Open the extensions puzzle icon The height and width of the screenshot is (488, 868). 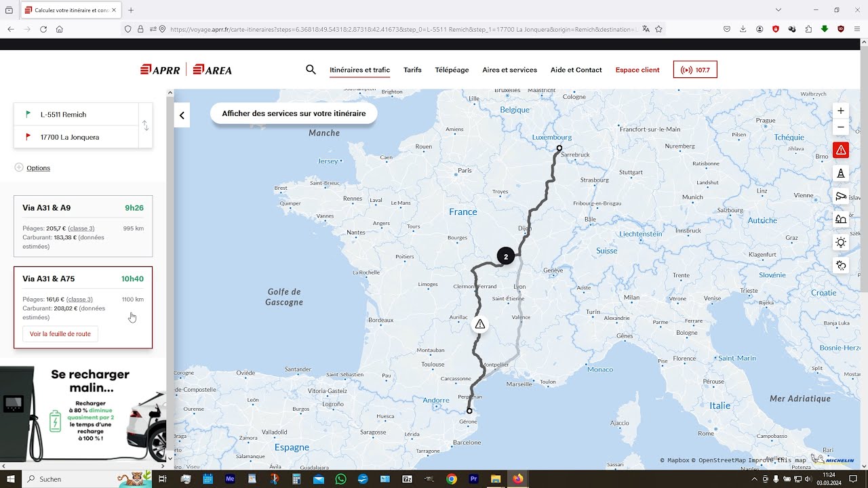click(x=808, y=29)
